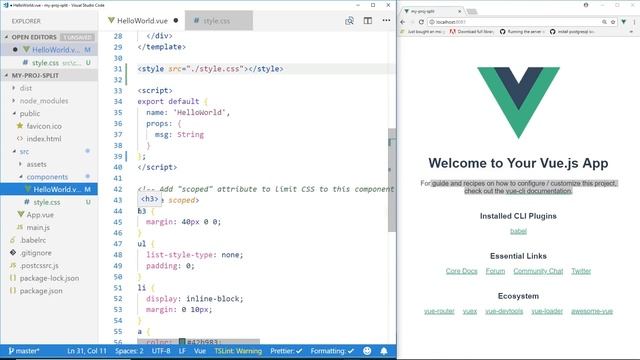Open vue-devtools link

pyautogui.click(x=504, y=311)
